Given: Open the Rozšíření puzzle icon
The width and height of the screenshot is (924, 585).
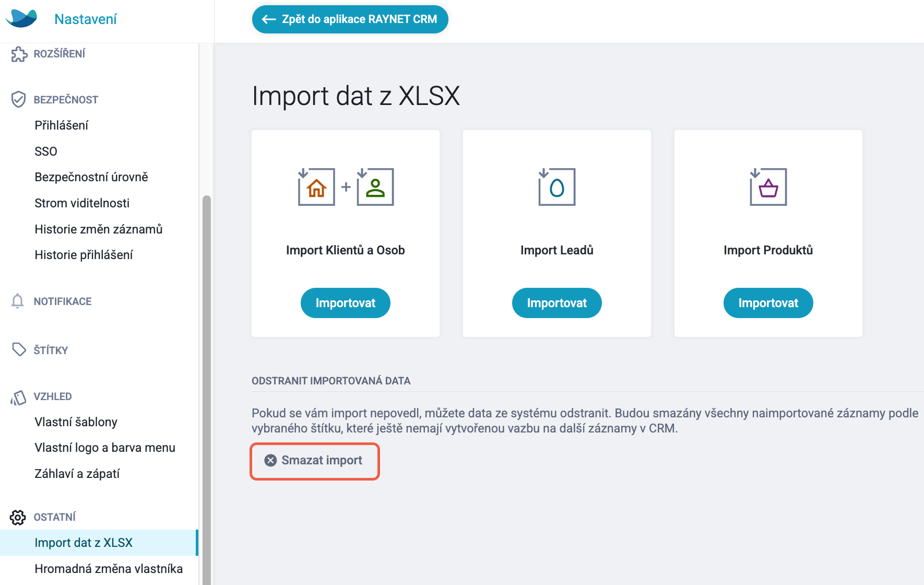Looking at the screenshot, I should click(x=19, y=54).
